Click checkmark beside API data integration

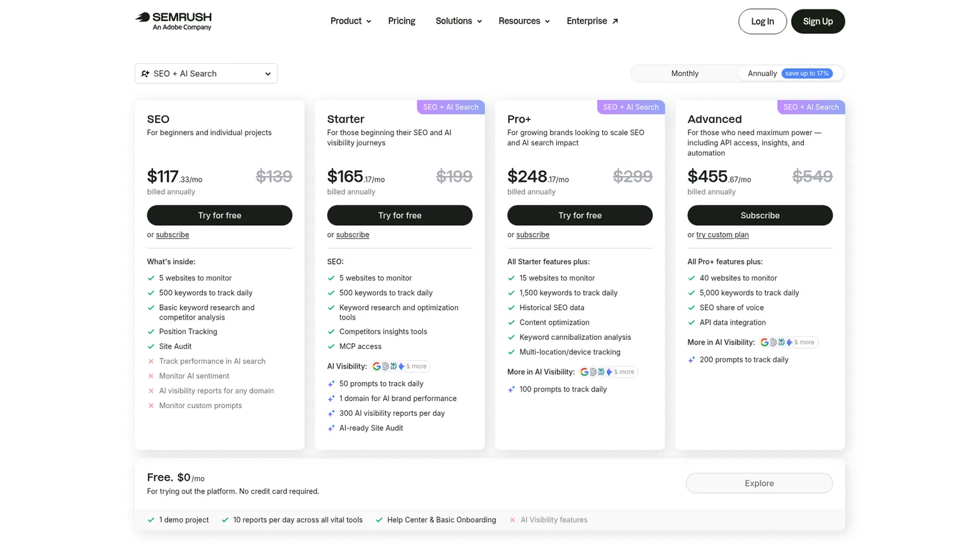pos(691,323)
